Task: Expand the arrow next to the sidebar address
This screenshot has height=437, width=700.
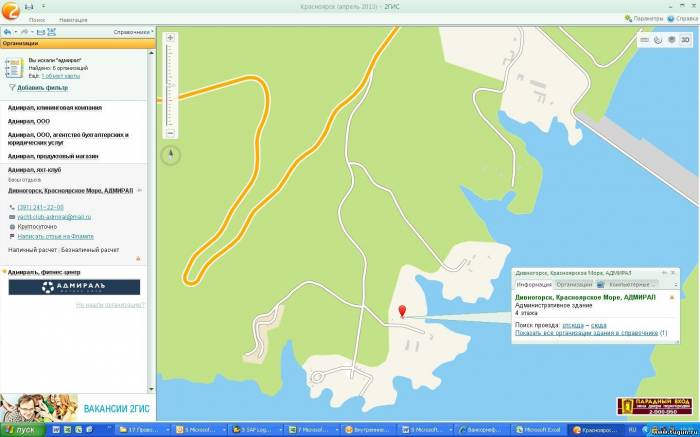Action: pyautogui.click(x=140, y=191)
